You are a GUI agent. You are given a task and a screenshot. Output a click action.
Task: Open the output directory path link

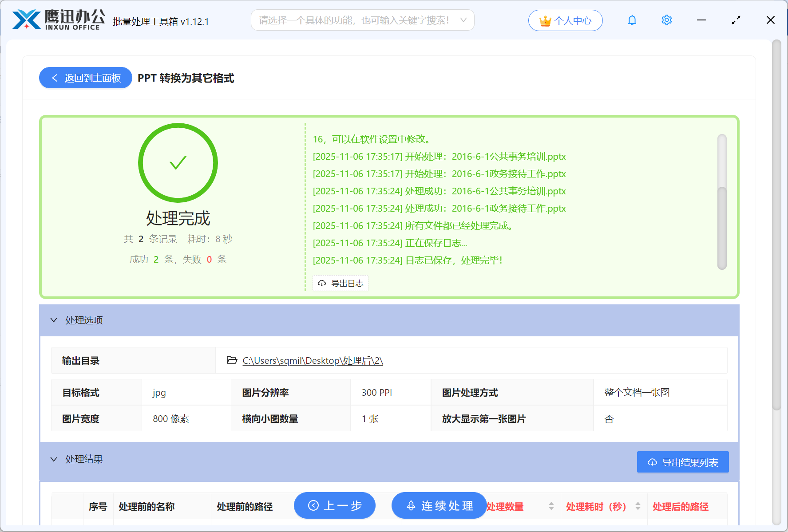(x=312, y=360)
